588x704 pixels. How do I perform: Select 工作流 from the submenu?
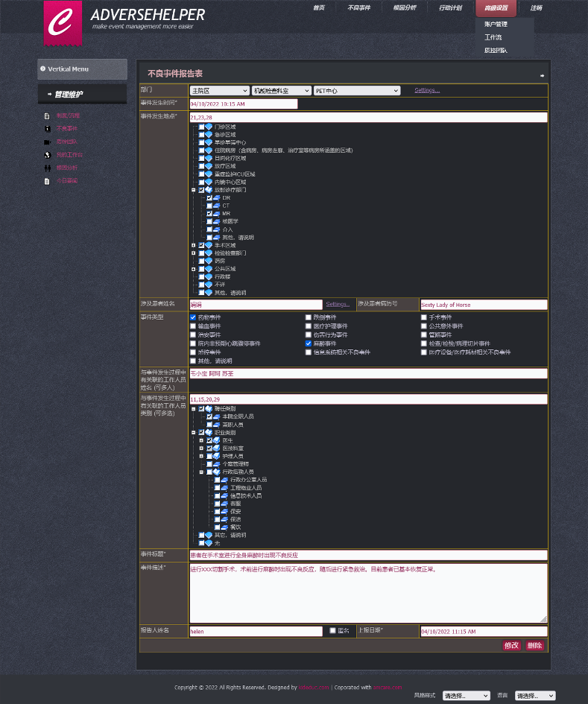[x=493, y=37]
